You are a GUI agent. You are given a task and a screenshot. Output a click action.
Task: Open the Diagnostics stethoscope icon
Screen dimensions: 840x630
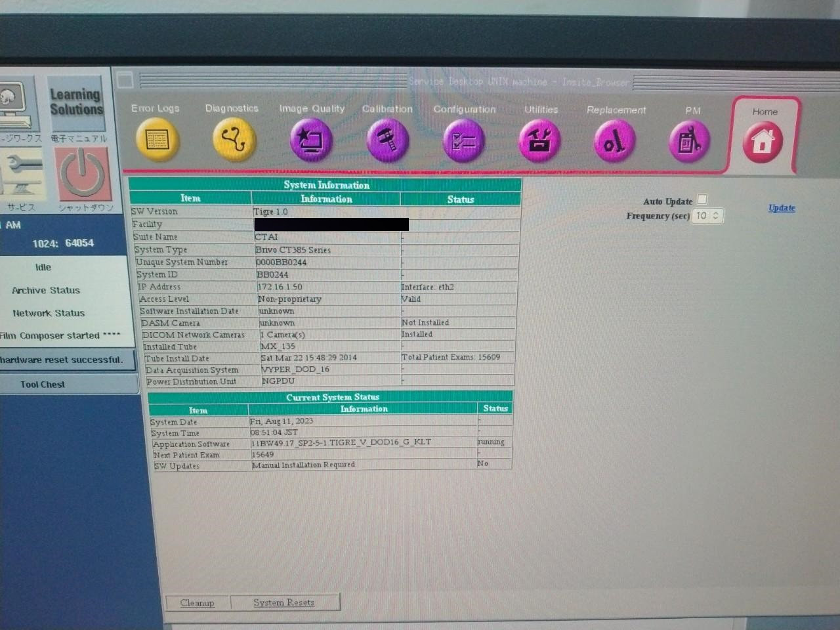tap(233, 140)
